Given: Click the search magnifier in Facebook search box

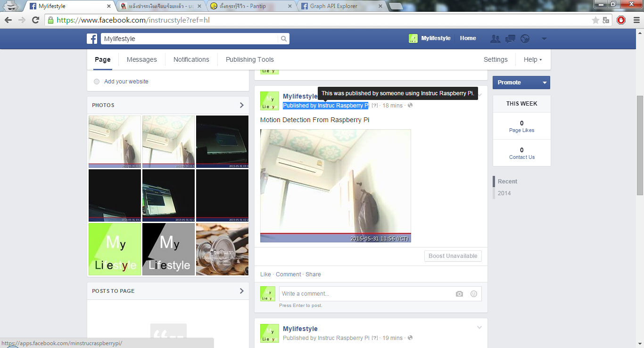Looking at the screenshot, I should click(284, 39).
